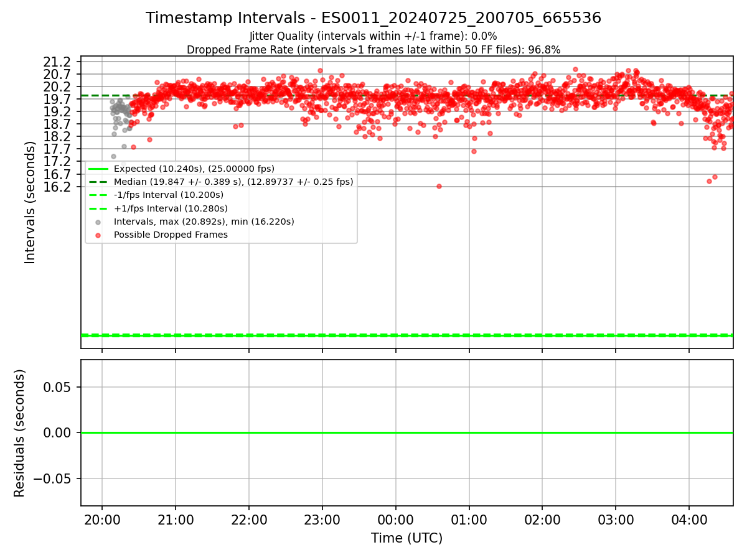Click the 'Time (UTC)' x-axis label
Screen dimensions: 747x560
(407, 538)
